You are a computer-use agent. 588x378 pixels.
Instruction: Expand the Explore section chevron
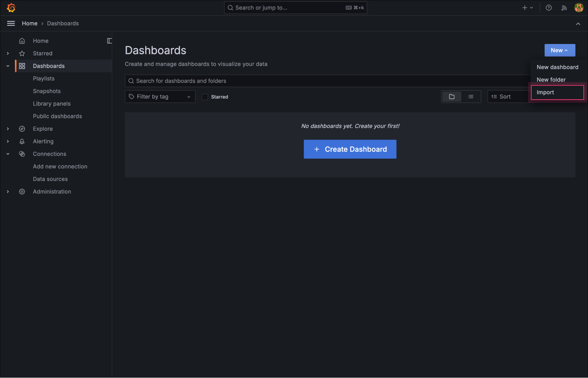(x=8, y=129)
